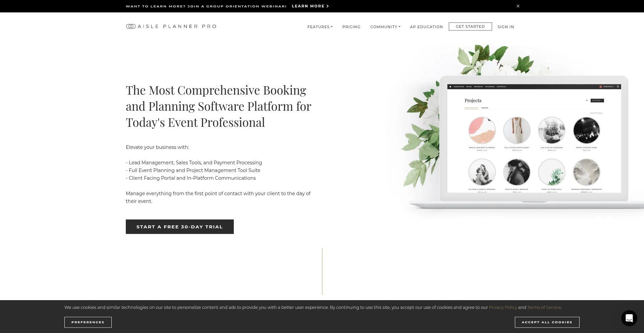
Task: Dismiss the webinar announcement banner
Action: point(518,6)
